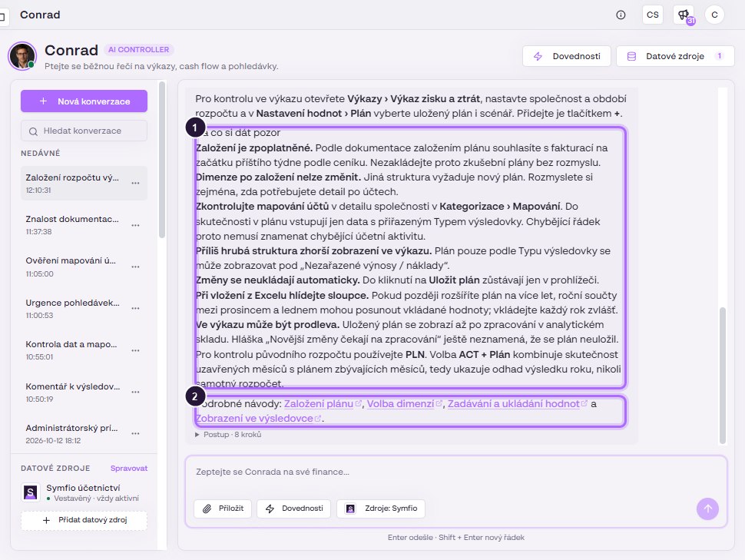Attach a file with Přiložit
Viewport: 745px width, 560px height.
(x=223, y=509)
